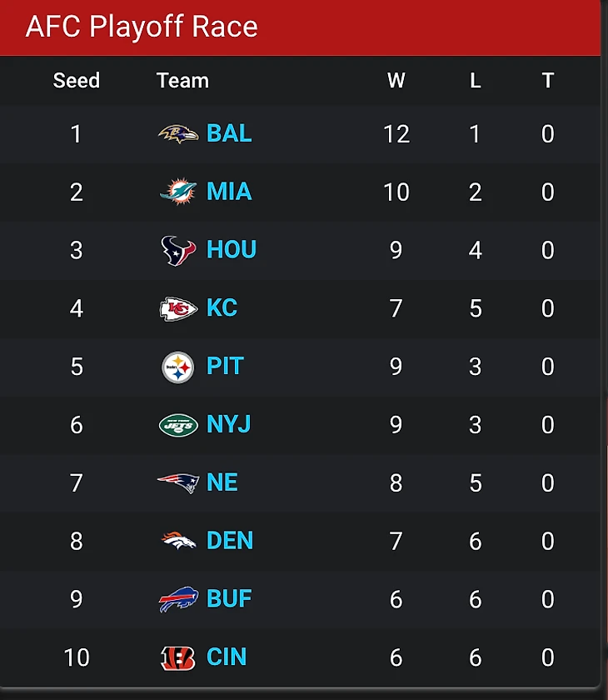This screenshot has width=608, height=700.
Task: Click the Houston Texans logo icon
Action: pos(178,250)
